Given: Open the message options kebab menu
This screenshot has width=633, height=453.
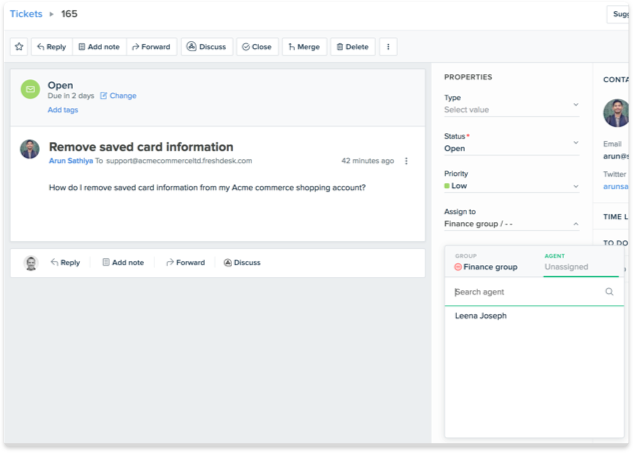Looking at the screenshot, I should [406, 160].
